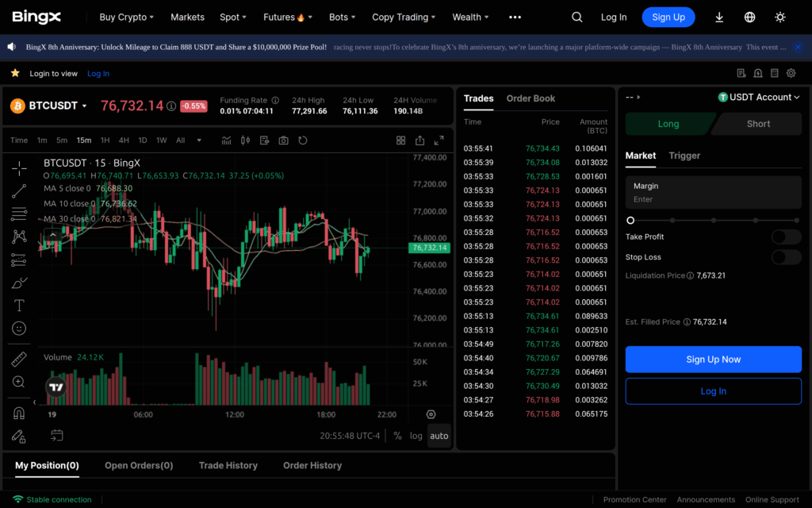Open the calculator icon in top-right toolbar

point(774,73)
